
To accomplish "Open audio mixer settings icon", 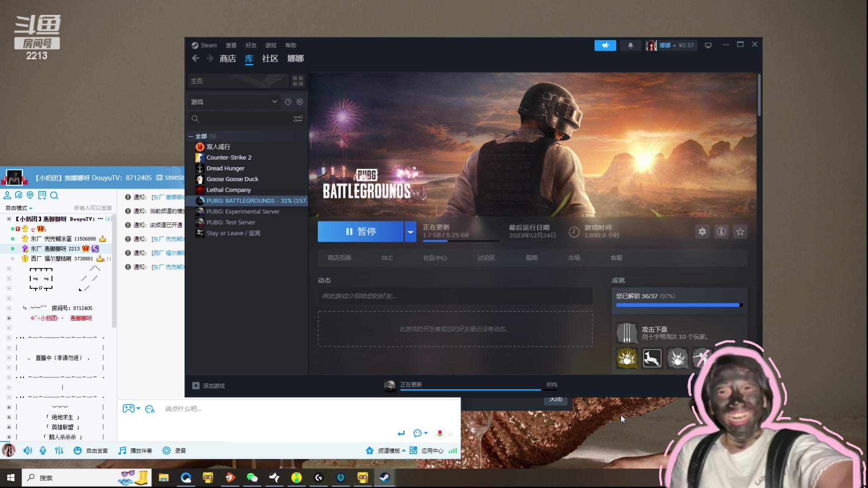I will point(59,450).
